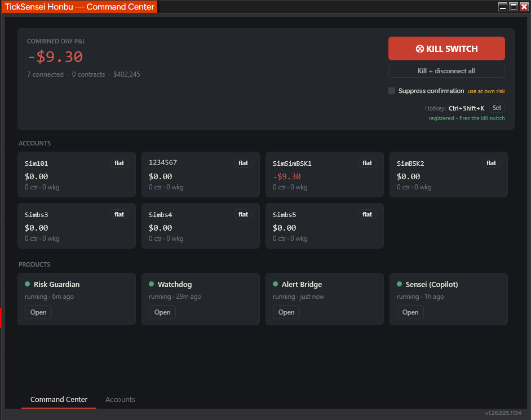The image size is (531, 420).
Task: Open the Alert Bridge product
Action: pyautogui.click(x=286, y=312)
